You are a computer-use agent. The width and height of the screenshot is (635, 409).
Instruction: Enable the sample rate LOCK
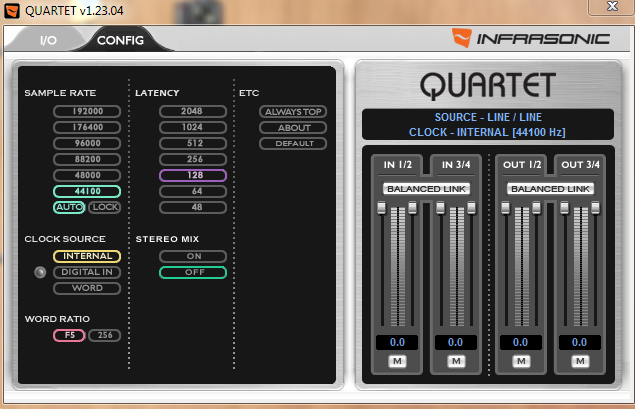(x=104, y=207)
